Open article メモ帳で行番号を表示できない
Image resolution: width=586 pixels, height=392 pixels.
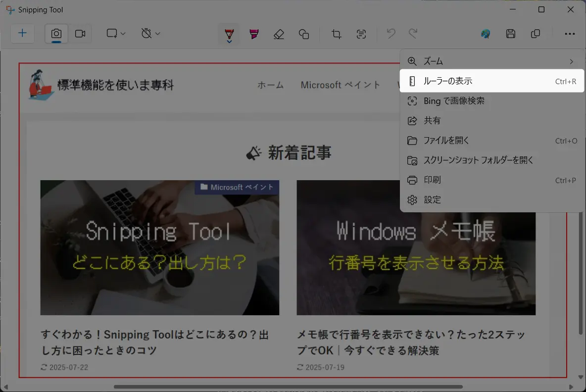411,343
